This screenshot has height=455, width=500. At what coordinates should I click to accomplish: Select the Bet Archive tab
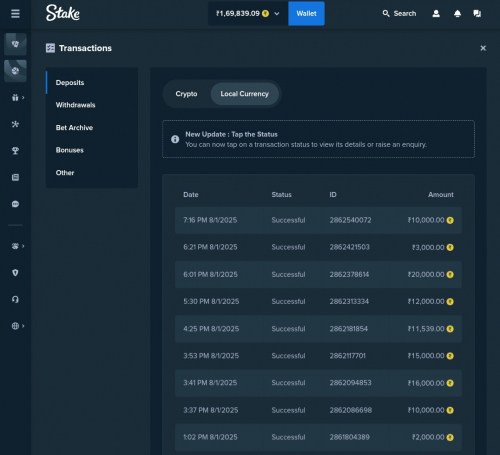click(x=92, y=128)
